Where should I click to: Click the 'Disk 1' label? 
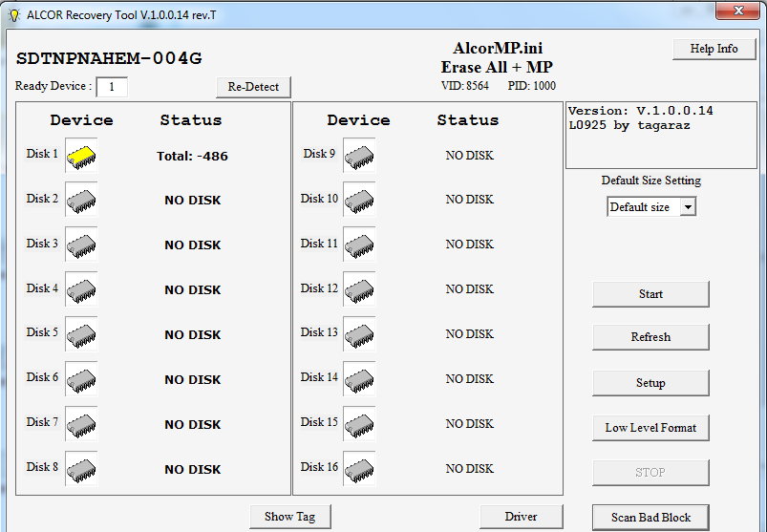point(42,154)
